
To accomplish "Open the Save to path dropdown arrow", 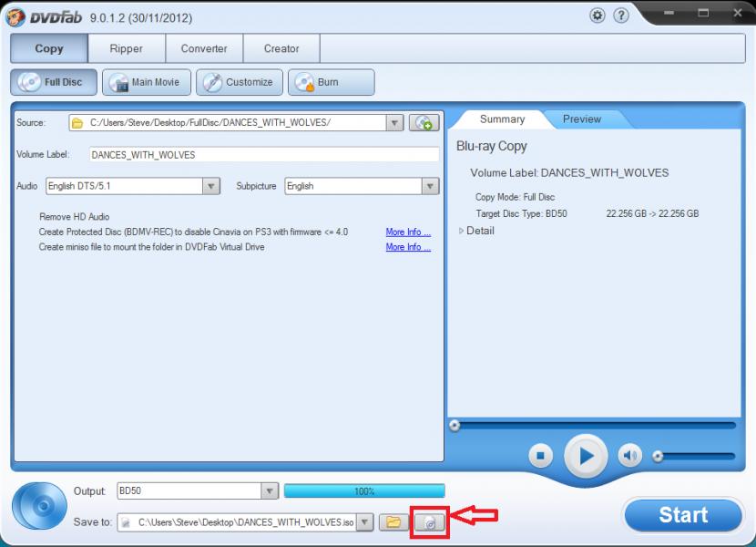I will click(365, 521).
